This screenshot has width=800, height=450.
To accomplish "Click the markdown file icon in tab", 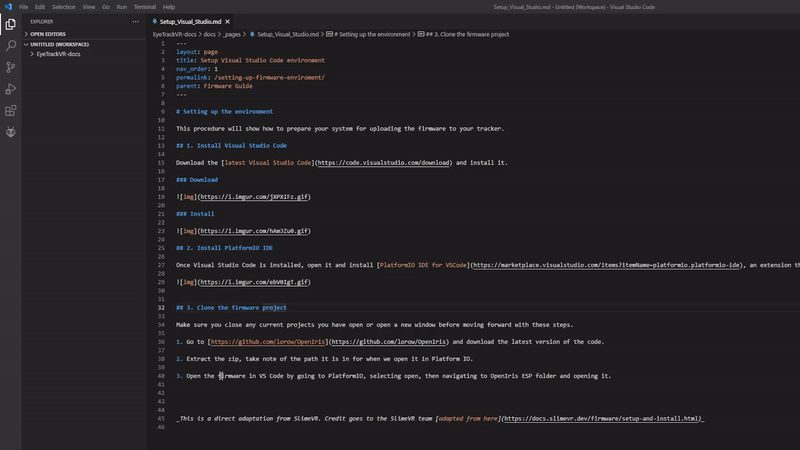I will pyautogui.click(x=155, y=21).
